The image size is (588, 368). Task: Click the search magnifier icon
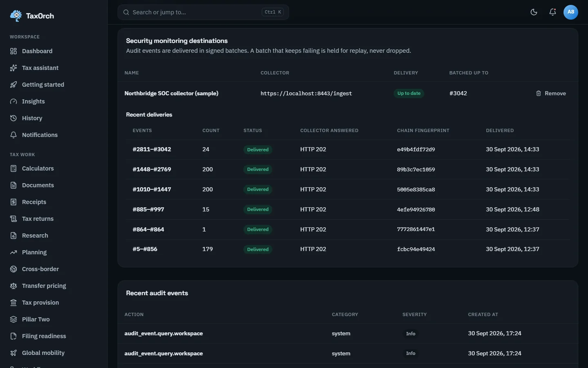[x=126, y=12]
